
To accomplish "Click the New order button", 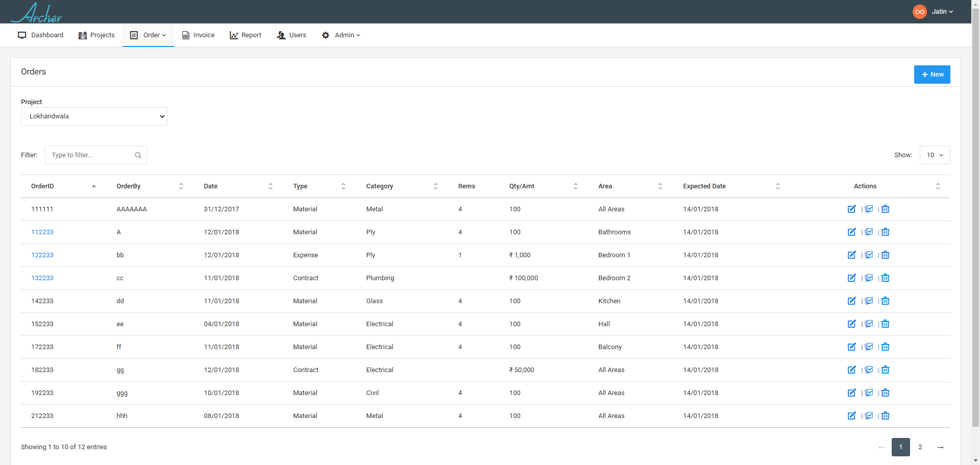I will (x=932, y=75).
